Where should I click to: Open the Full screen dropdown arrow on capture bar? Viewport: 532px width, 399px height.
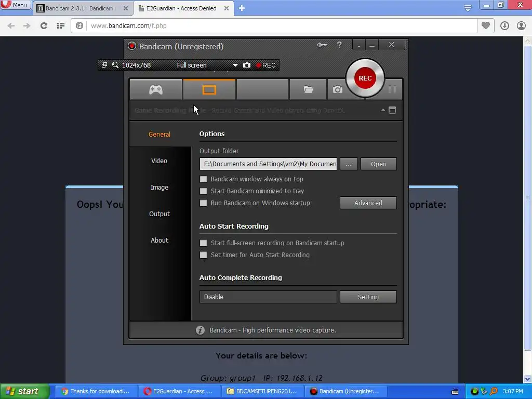tap(235, 65)
